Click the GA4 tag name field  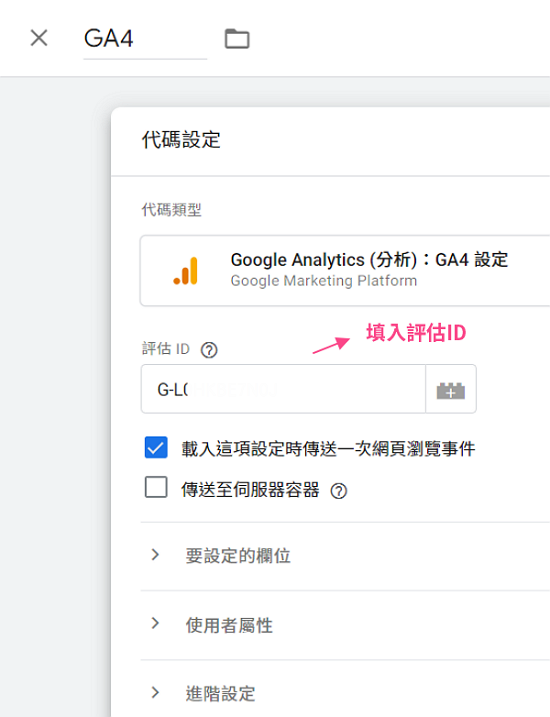coord(145,39)
